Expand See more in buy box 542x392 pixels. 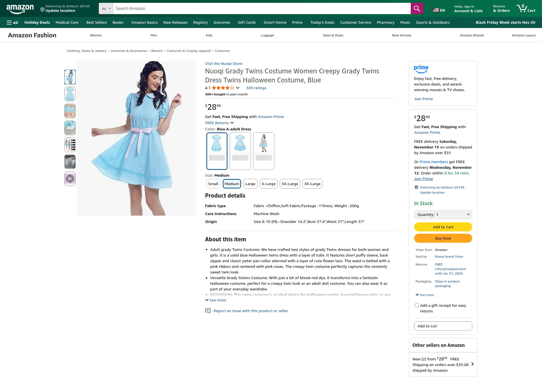point(425,295)
